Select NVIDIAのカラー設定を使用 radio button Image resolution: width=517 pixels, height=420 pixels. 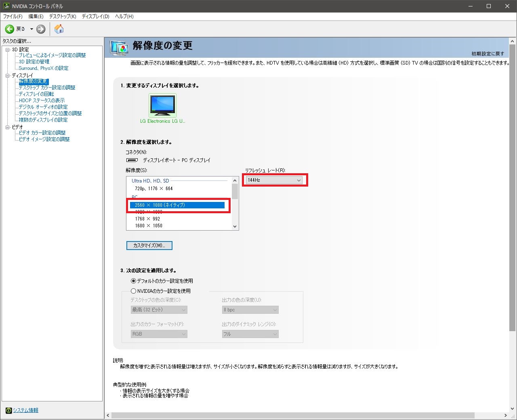pyautogui.click(x=133, y=291)
